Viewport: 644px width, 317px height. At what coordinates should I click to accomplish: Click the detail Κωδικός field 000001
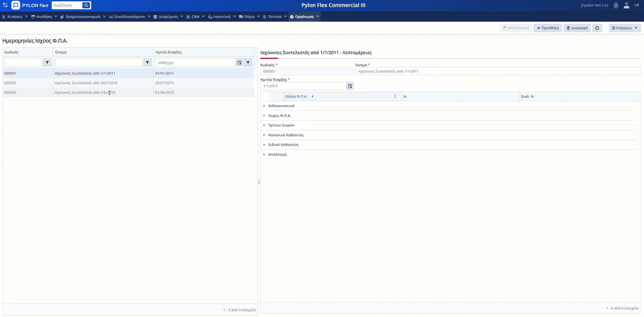point(307,71)
